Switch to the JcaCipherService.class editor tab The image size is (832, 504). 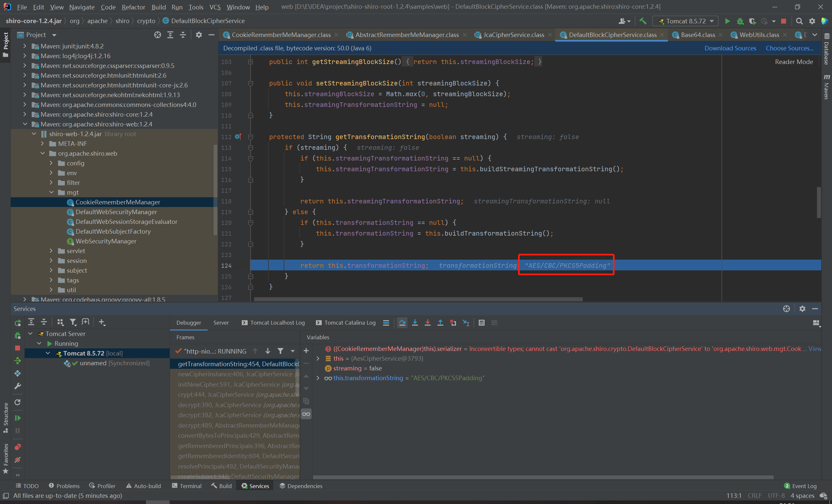click(x=513, y=35)
